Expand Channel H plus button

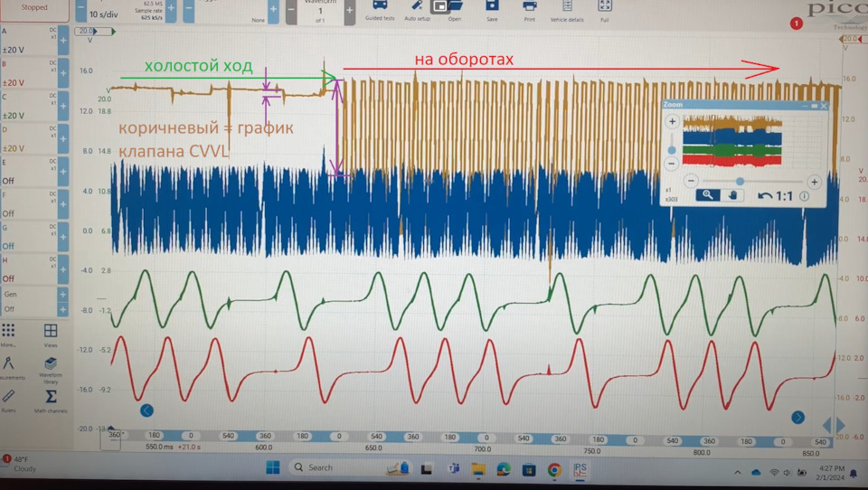(63, 269)
